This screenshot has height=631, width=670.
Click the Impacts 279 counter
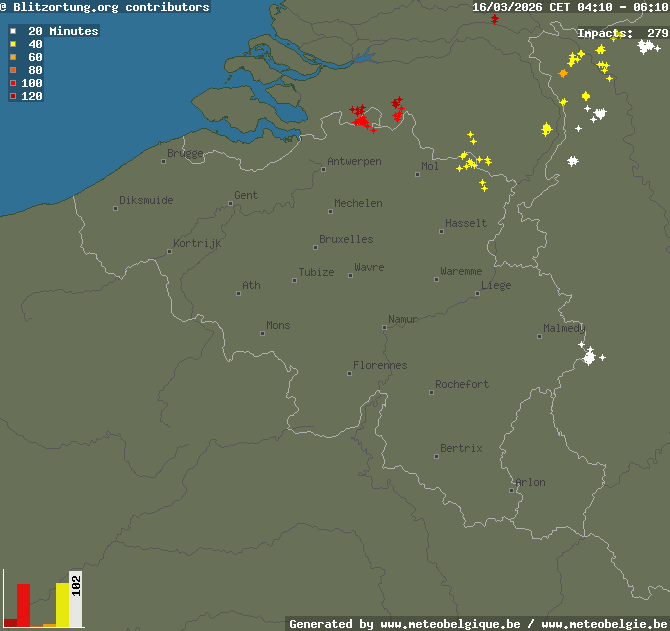click(x=622, y=33)
